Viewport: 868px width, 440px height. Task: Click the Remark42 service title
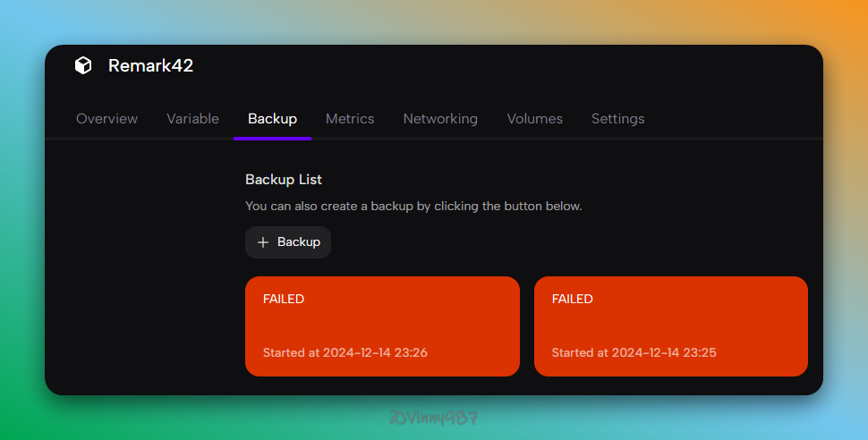coord(150,65)
